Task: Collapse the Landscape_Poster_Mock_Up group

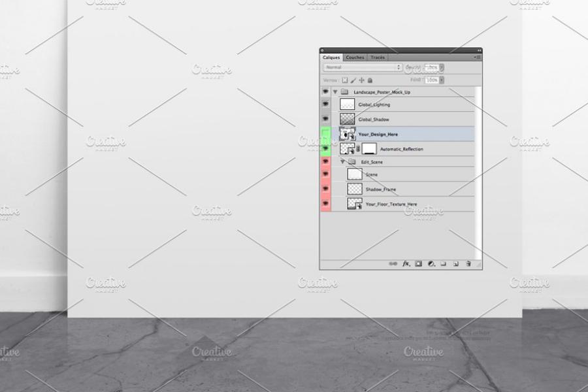Action: tap(335, 92)
